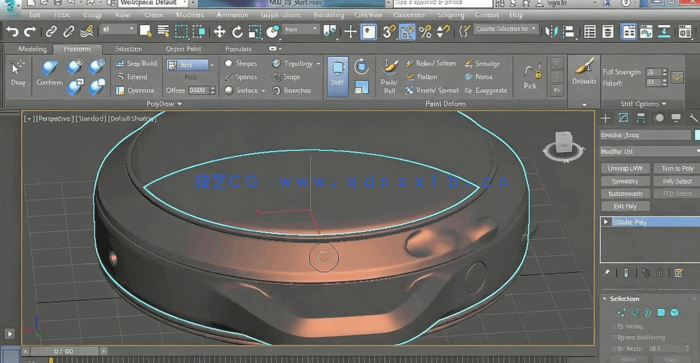Click the Align tool icon
The image size is (700, 363).
click(x=569, y=32)
